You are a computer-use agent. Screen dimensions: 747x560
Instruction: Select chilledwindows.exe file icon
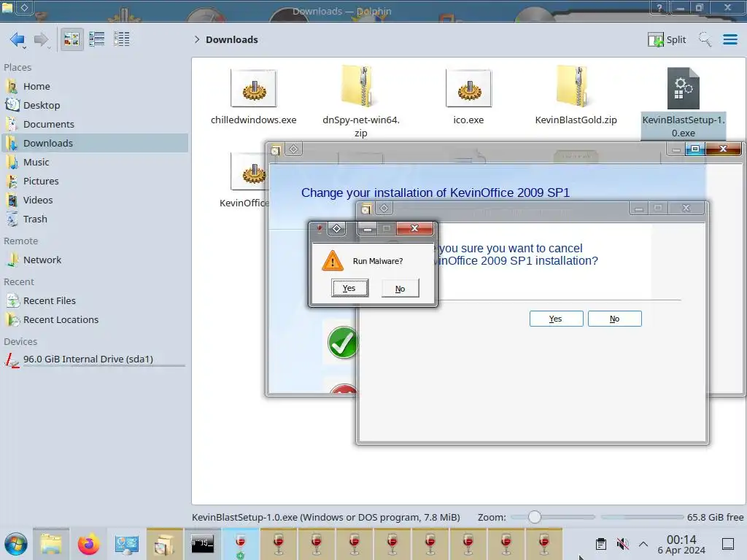click(253, 88)
